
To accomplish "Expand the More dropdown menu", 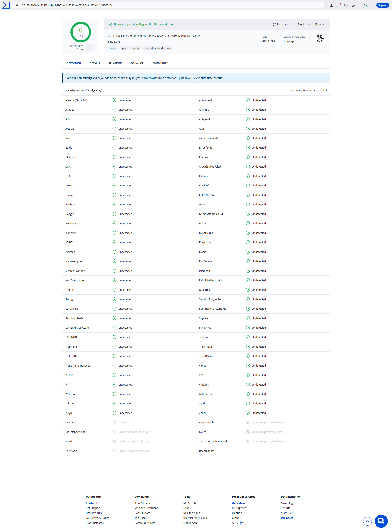I will tap(320, 25).
